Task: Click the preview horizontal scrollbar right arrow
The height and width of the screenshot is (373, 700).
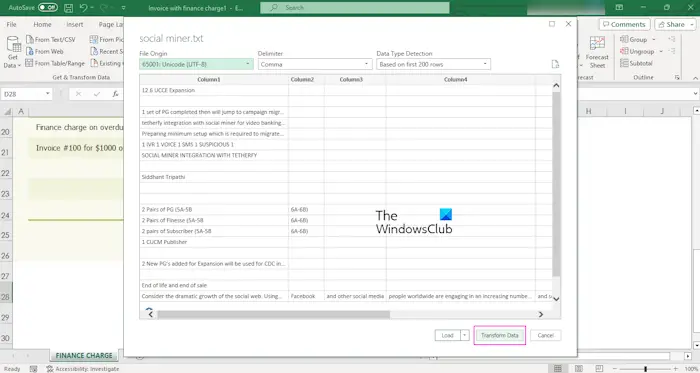Action: click(541, 315)
